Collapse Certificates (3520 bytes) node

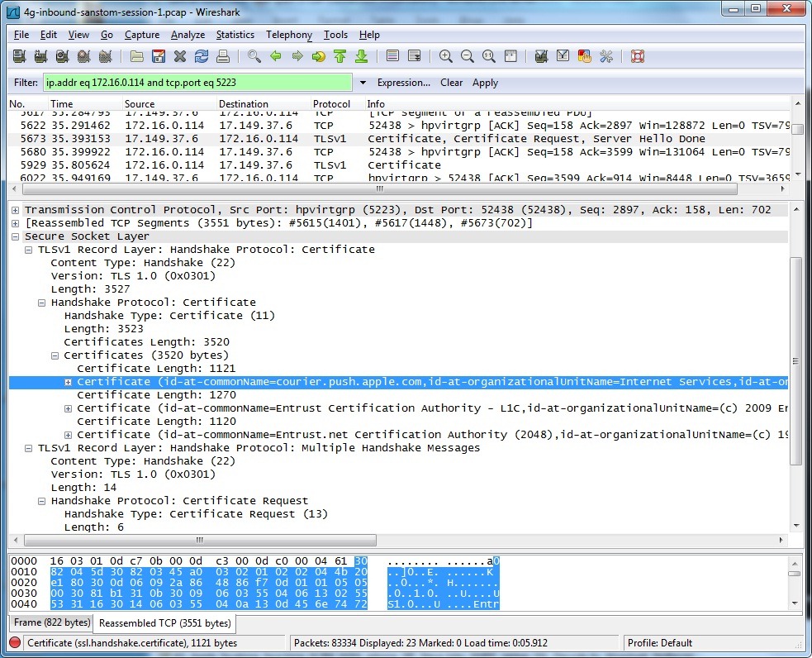pyautogui.click(x=55, y=355)
